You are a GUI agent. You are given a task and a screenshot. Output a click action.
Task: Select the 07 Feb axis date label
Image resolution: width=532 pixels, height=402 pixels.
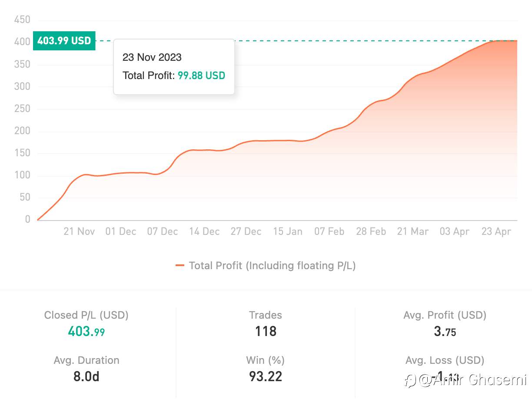click(x=329, y=231)
